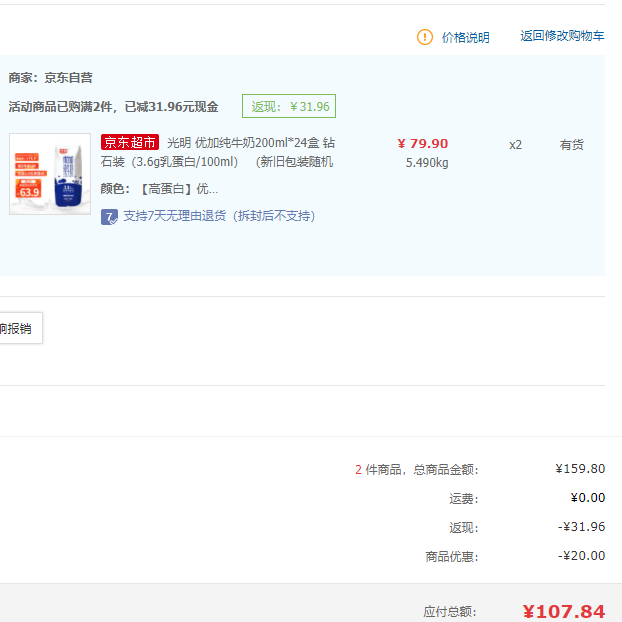Open the 光明 优加纯牛奶 product title
622x622 pixels.
[250, 143]
